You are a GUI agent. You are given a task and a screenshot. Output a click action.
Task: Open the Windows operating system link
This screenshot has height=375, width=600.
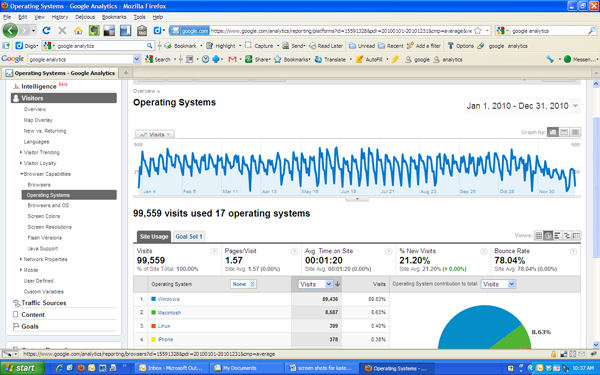[168, 299]
